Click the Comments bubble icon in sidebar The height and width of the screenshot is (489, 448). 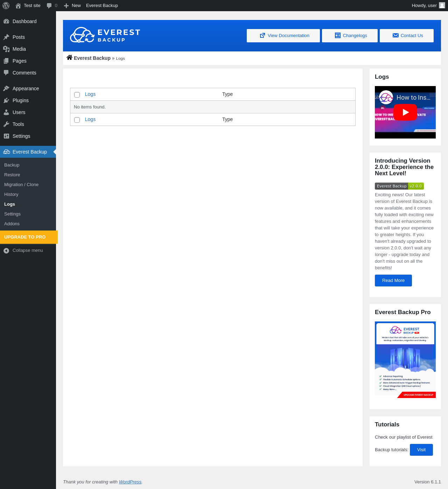[x=6, y=73]
